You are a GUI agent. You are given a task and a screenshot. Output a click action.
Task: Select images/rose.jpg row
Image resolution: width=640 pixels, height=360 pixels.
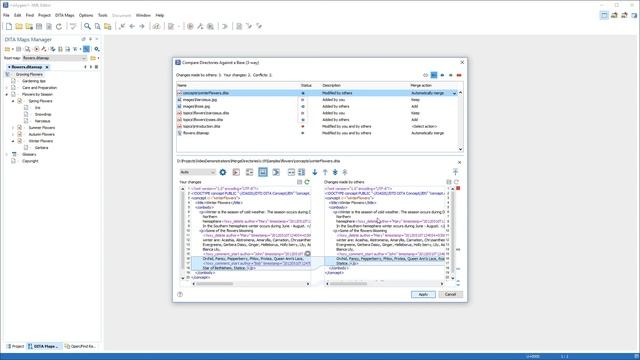click(316, 106)
